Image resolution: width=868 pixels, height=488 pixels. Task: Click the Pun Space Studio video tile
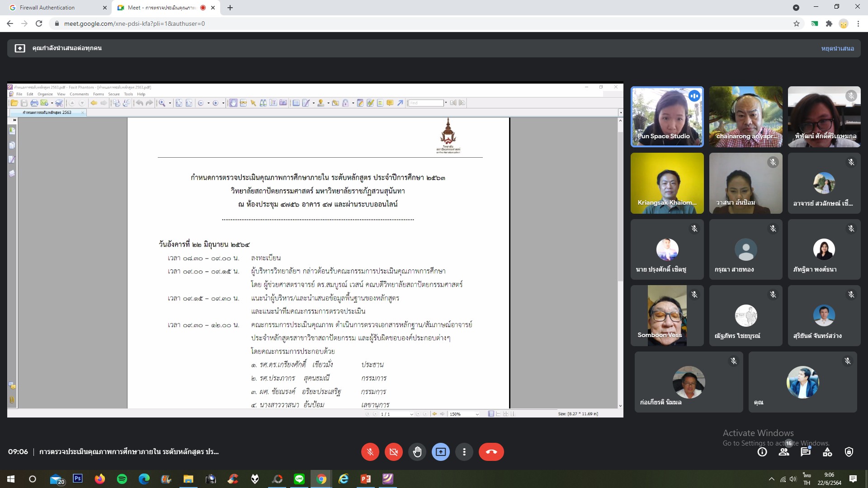tap(667, 117)
